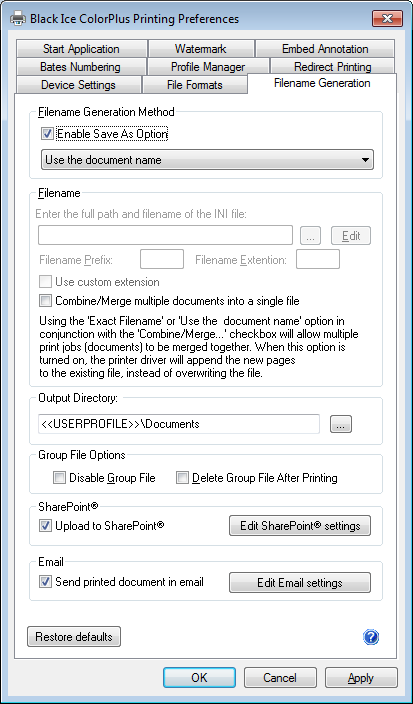This screenshot has height=704, width=413.
Task: Open the Bates Numbering tab
Action: [x=80, y=67]
